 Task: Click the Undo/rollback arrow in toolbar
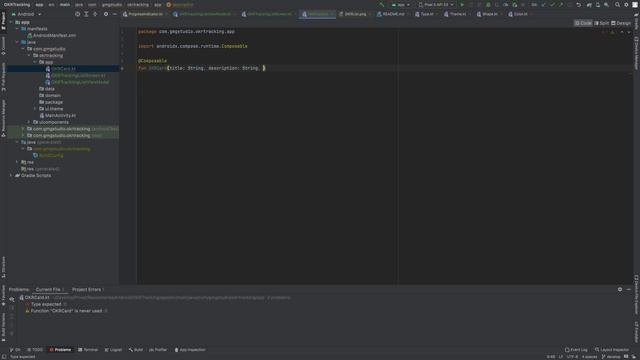578,4
